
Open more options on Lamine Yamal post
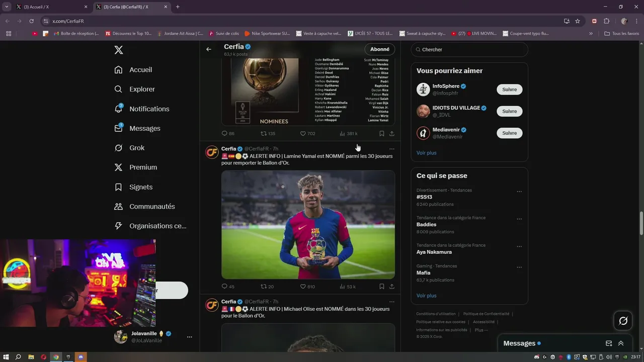tap(391, 149)
